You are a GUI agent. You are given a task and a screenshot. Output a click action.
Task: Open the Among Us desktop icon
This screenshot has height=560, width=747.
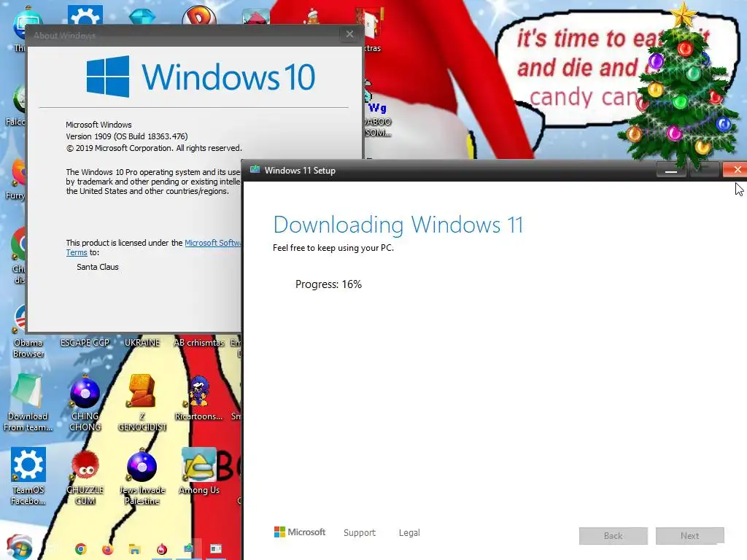(199, 472)
